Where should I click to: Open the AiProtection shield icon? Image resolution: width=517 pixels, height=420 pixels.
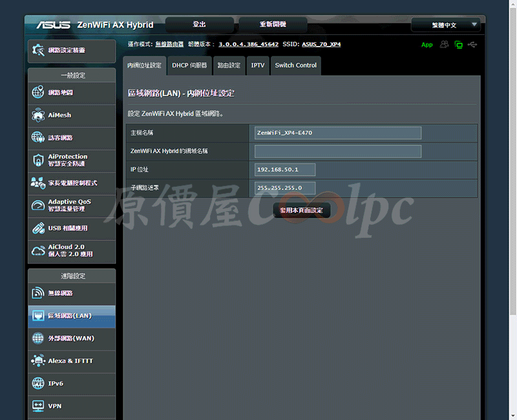(38, 160)
